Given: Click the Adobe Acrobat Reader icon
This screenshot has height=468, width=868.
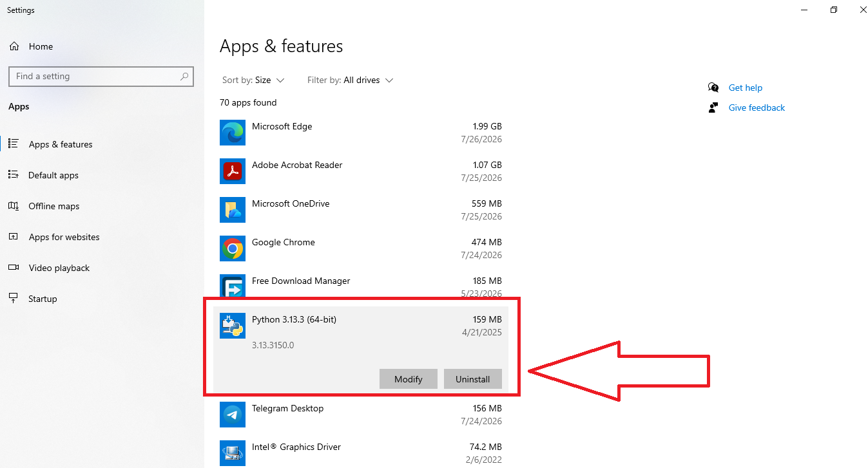Looking at the screenshot, I should (233, 171).
